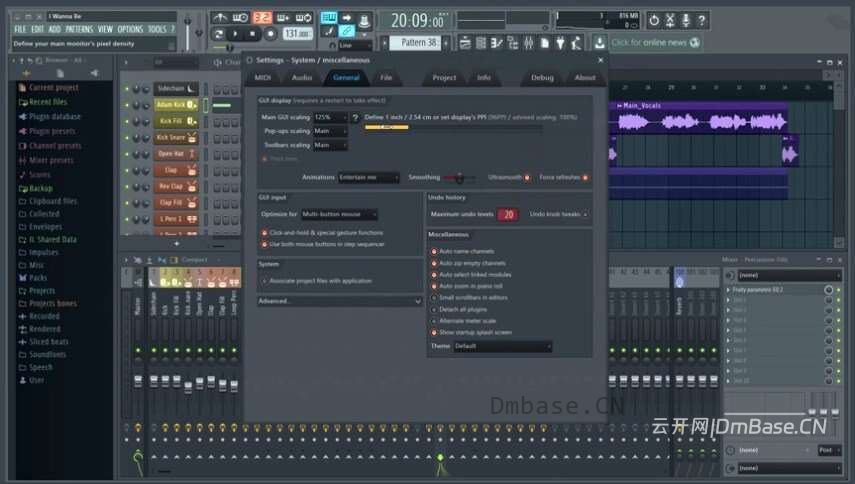
Task: Click the microphone recording icon in top toolbar
Action: coord(686,21)
